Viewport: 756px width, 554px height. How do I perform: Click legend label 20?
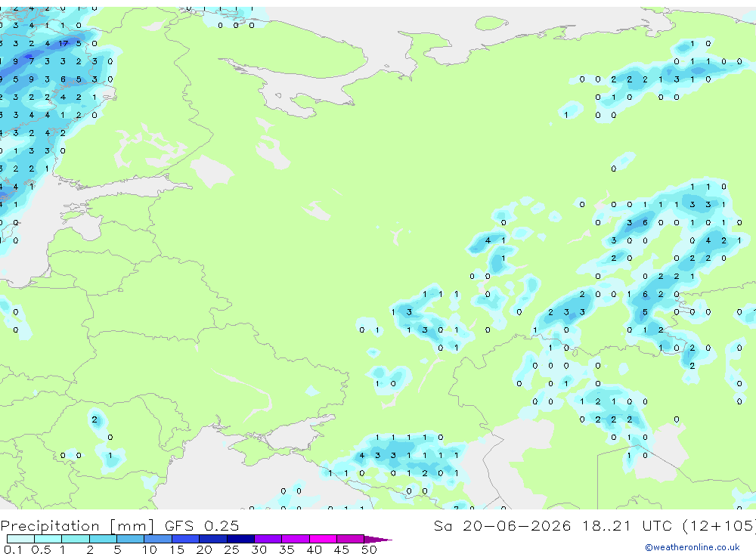(x=204, y=549)
